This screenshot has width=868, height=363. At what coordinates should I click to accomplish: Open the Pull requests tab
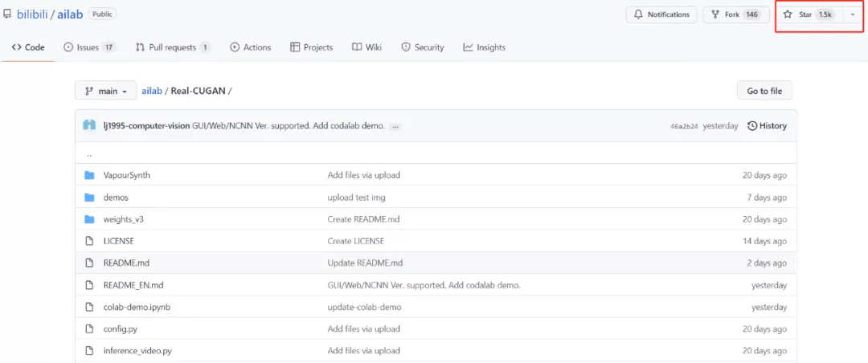click(173, 47)
